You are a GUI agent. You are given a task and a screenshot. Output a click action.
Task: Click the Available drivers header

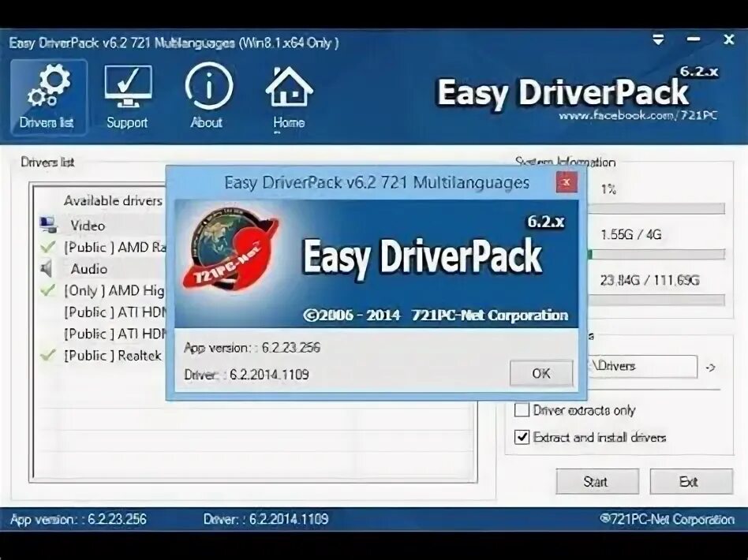113,201
